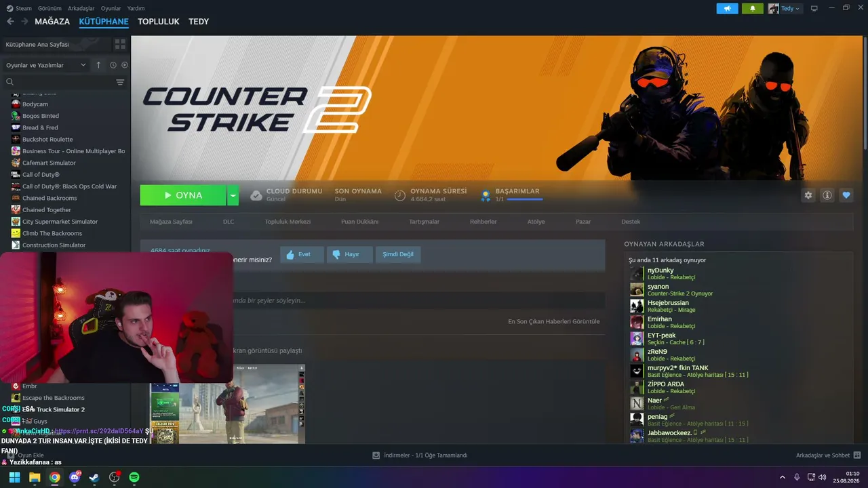The image size is (868, 488).
Task: Open the shared screenshot thumbnail
Action: click(227, 404)
